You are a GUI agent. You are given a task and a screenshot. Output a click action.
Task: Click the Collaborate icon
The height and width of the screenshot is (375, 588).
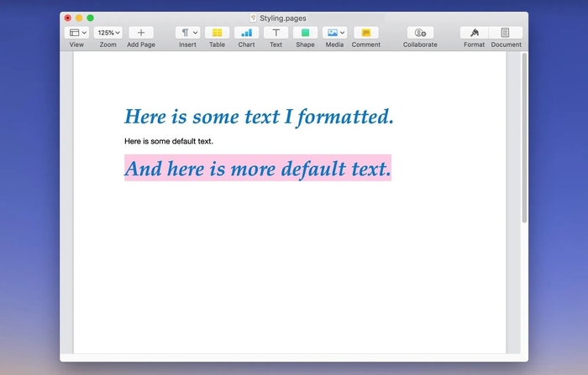click(420, 33)
